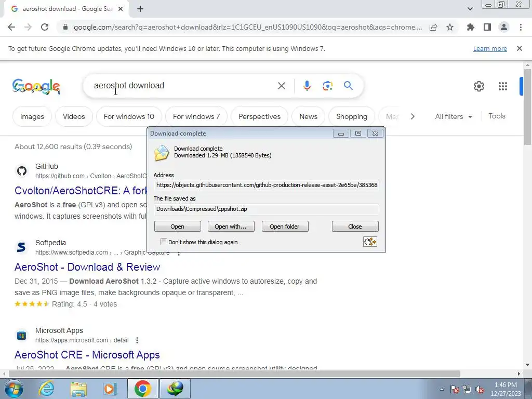The height and width of the screenshot is (399, 532).
Task: Switch to the Images filter
Action: tap(32, 116)
